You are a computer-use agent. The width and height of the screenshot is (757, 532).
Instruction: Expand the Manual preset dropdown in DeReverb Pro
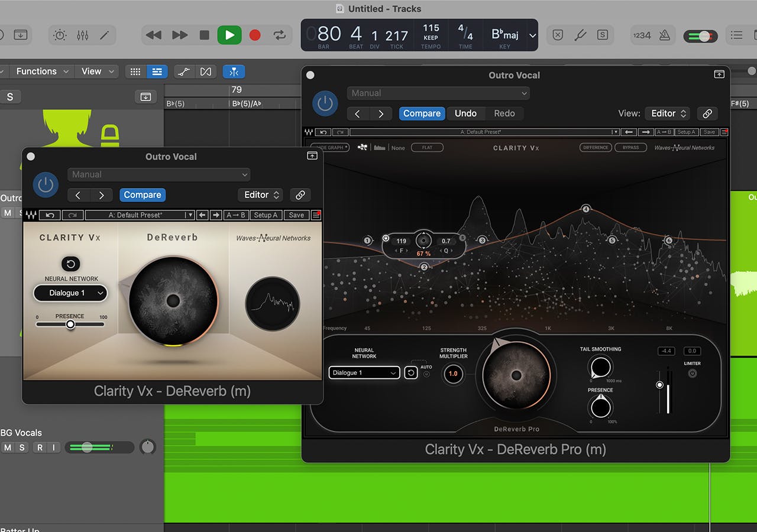click(438, 93)
